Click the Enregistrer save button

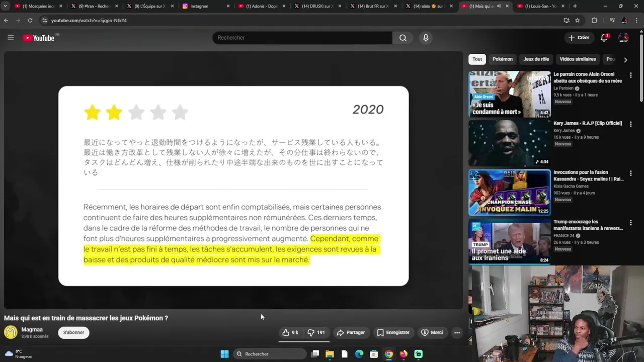(393, 332)
